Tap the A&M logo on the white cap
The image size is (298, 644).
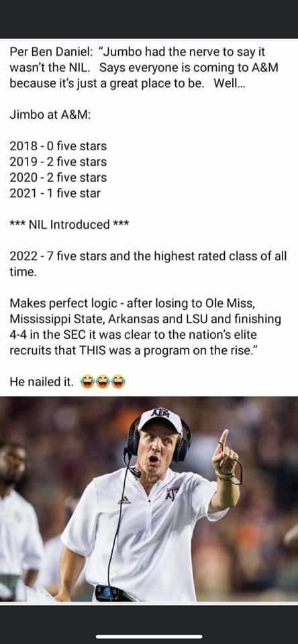click(x=160, y=413)
